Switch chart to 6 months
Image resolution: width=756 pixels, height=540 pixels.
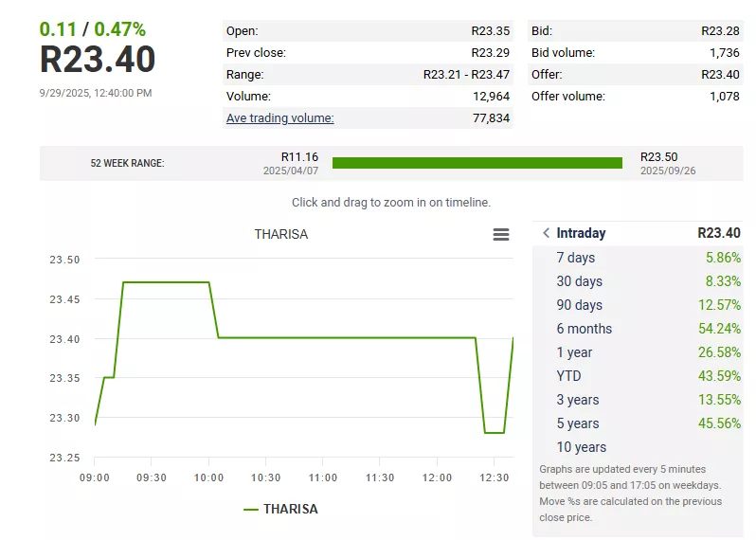pyautogui.click(x=638, y=329)
